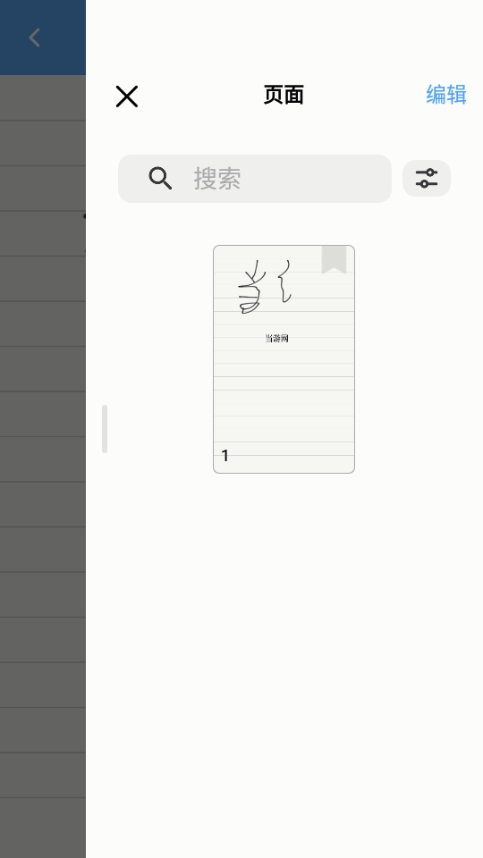Viewport: 483px width, 858px height.
Task: Open the filter sliders options icon
Action: click(x=427, y=178)
